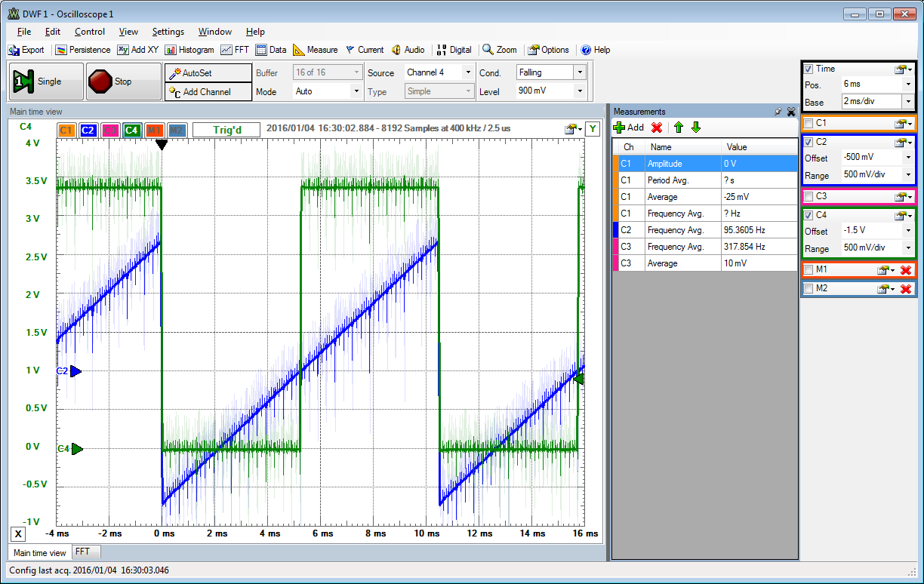Screen dimensions: 924x584
Task: Open the Zoom tool icon
Action: [x=499, y=50]
